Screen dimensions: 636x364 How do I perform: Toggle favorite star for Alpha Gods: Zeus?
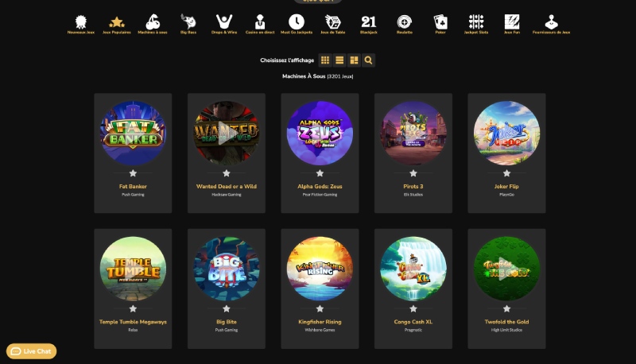click(x=320, y=173)
